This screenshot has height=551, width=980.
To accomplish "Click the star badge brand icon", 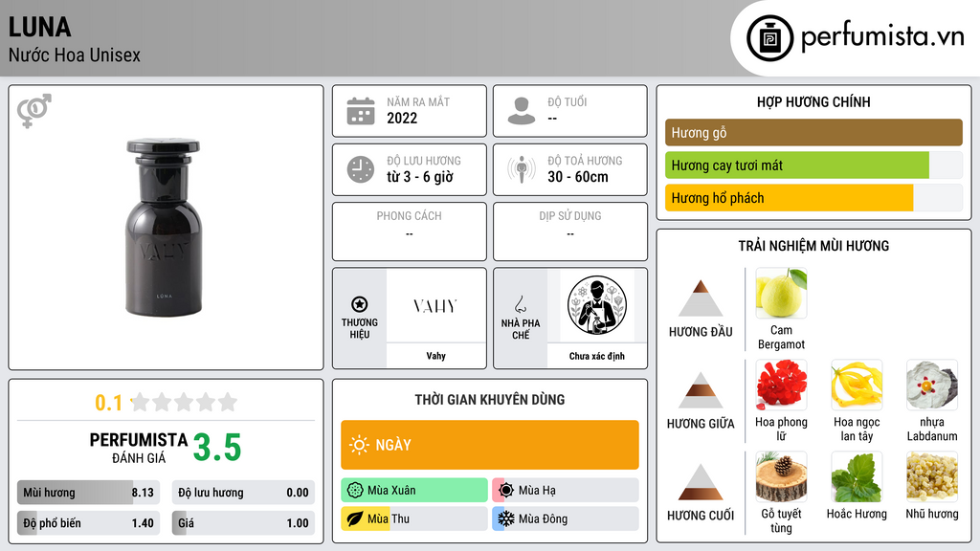I will point(360,304).
